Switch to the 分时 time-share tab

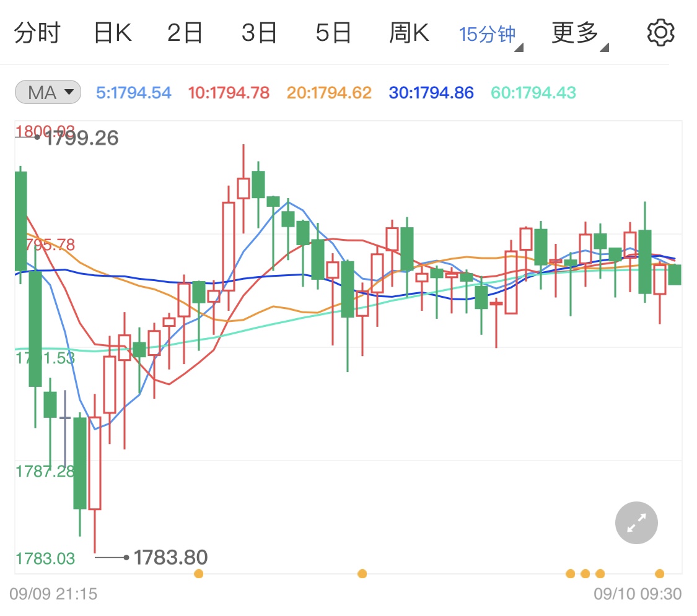(x=38, y=32)
